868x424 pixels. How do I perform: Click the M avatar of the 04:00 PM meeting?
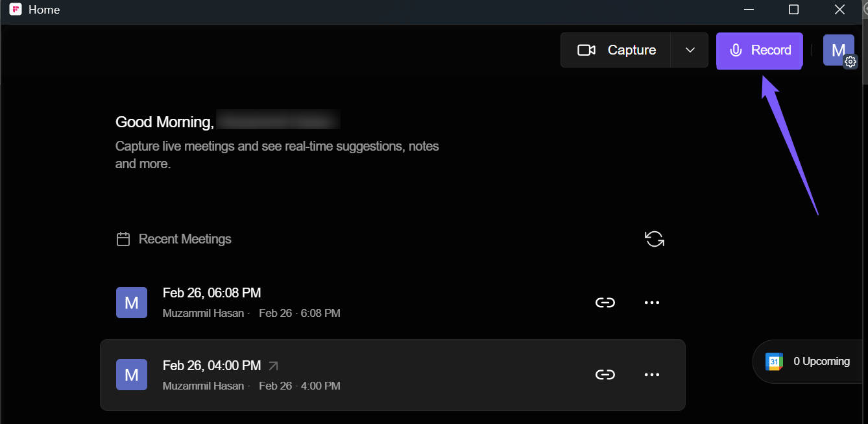click(x=132, y=375)
